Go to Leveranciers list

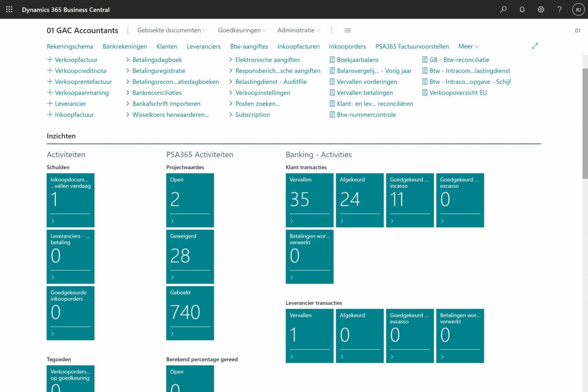pyautogui.click(x=204, y=46)
